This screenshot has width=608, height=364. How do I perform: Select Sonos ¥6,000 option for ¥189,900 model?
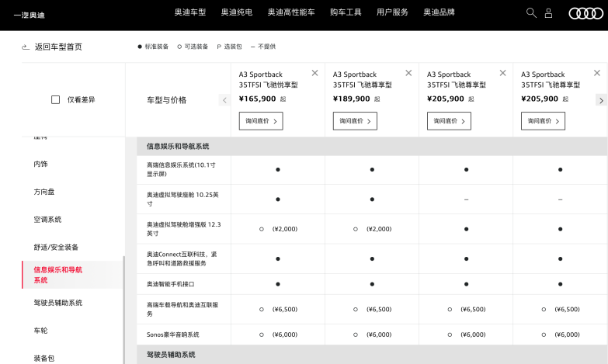point(356,335)
